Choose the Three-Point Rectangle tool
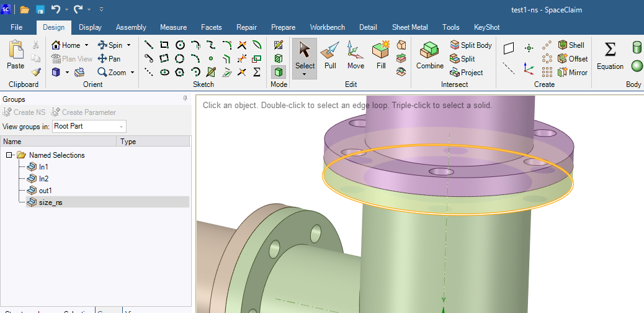This screenshot has width=644, height=313. point(164,58)
